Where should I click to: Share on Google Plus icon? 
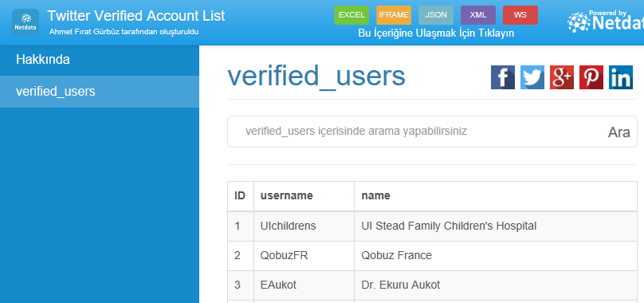coord(562,77)
